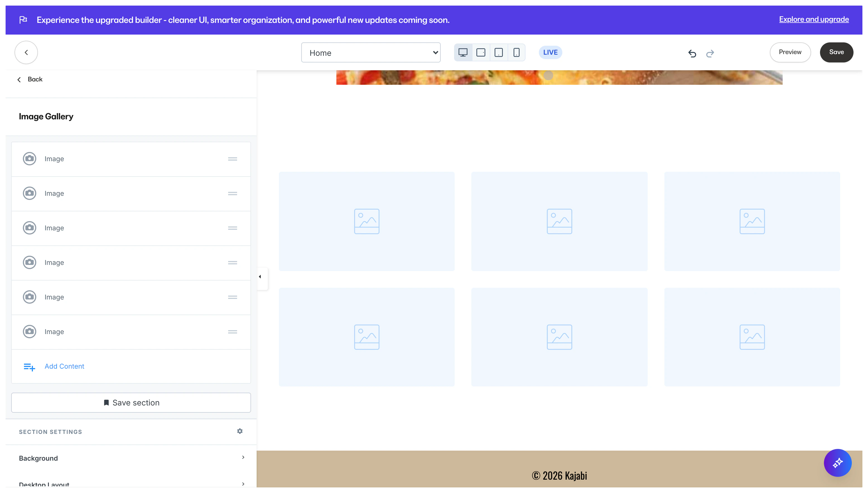This screenshot has height=493, width=868.
Task: Click the circular back arrow button
Action: [x=26, y=52]
